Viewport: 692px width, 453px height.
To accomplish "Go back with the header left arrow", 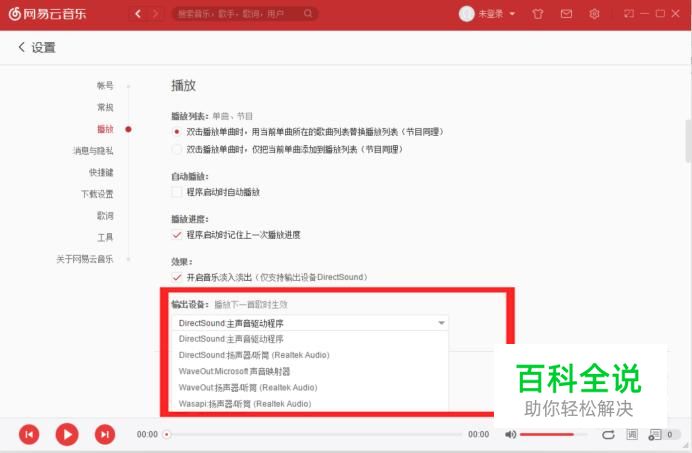I will pyautogui.click(x=138, y=14).
